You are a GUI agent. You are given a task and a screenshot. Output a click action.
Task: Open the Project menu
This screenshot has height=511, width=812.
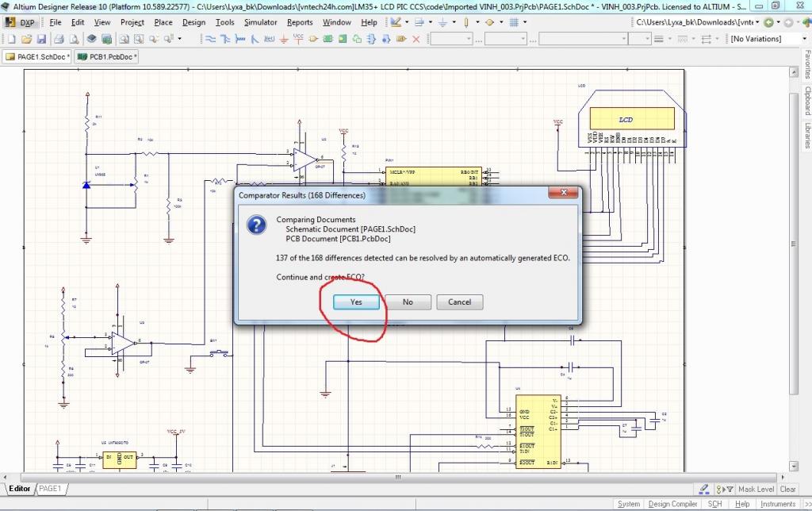coord(132,22)
